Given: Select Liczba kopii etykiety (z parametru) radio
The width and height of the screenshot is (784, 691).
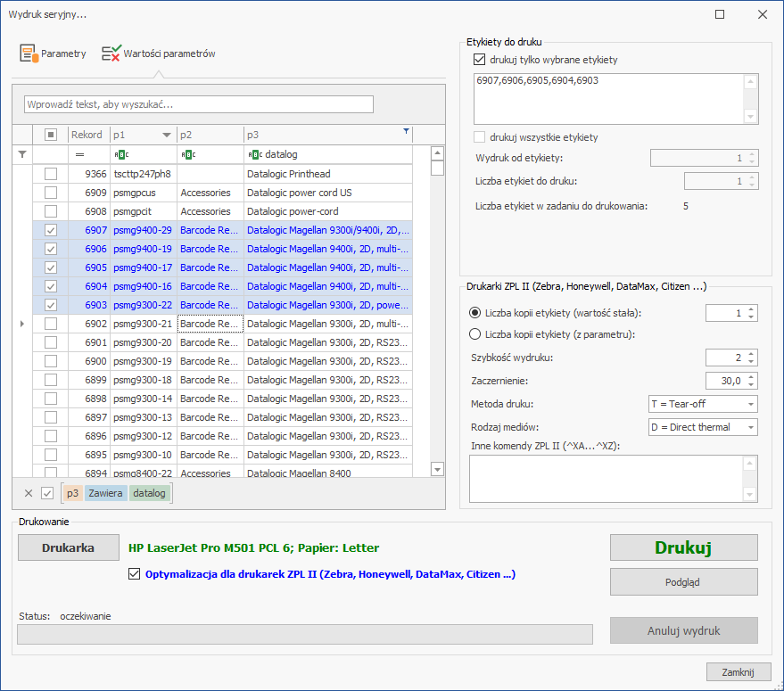Looking at the screenshot, I should [475, 334].
